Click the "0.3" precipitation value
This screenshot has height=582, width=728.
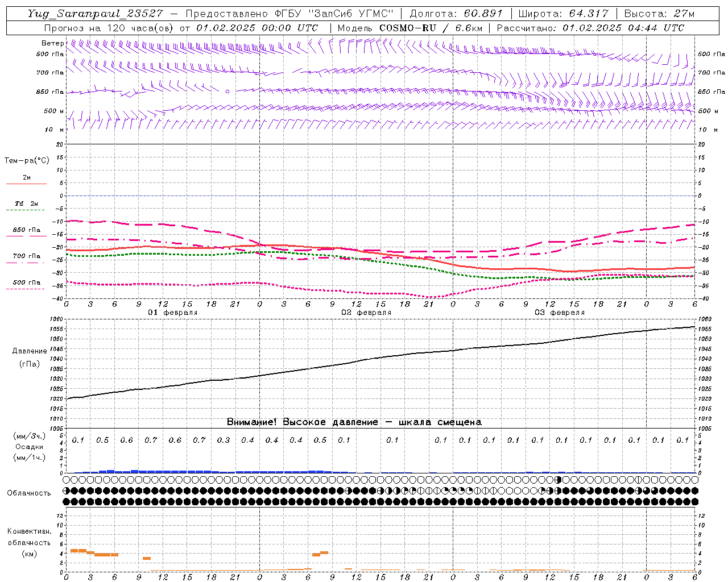[x=224, y=440]
